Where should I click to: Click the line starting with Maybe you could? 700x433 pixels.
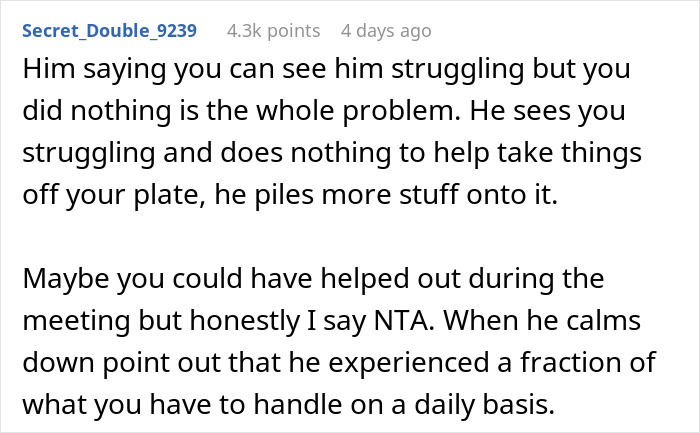pos(313,279)
